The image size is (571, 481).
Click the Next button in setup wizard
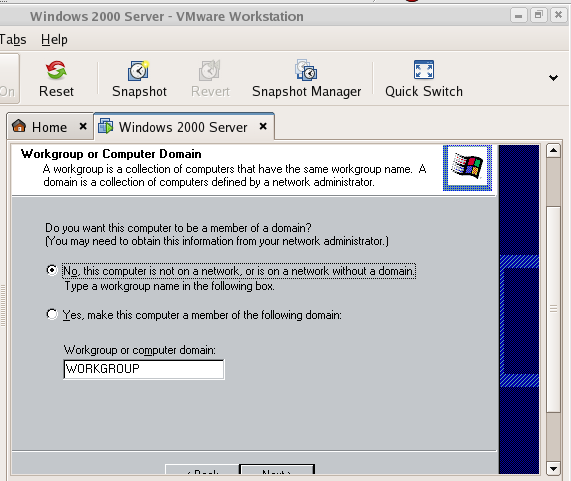point(277,469)
